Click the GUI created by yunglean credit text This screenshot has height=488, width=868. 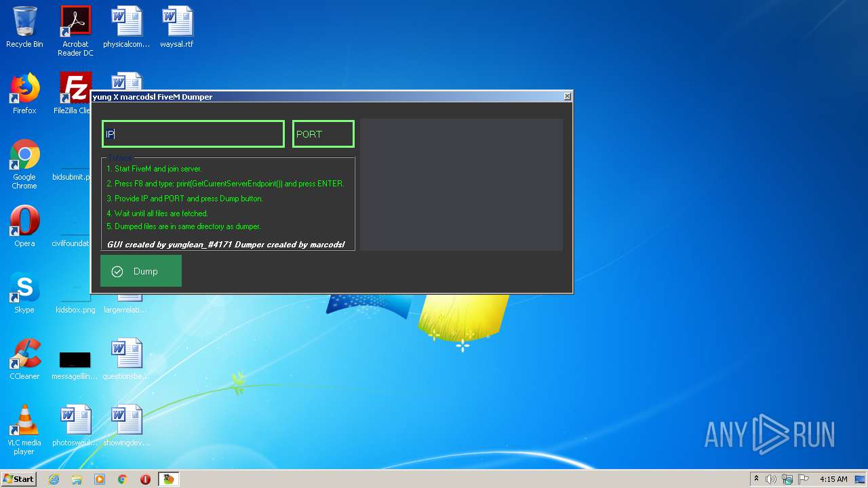coord(226,244)
